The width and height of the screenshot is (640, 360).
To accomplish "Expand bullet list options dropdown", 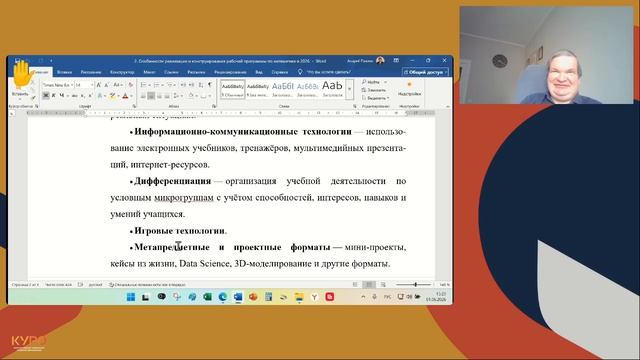I will pyautogui.click(x=149, y=85).
